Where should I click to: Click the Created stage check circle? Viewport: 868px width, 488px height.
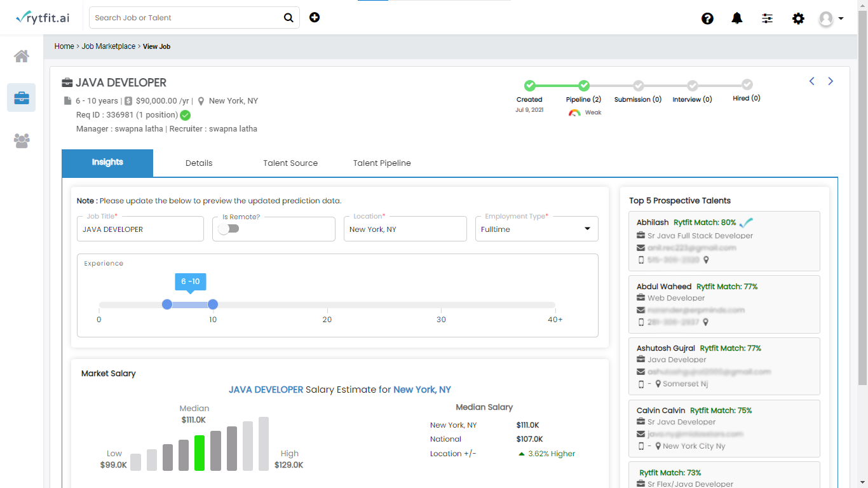click(530, 85)
